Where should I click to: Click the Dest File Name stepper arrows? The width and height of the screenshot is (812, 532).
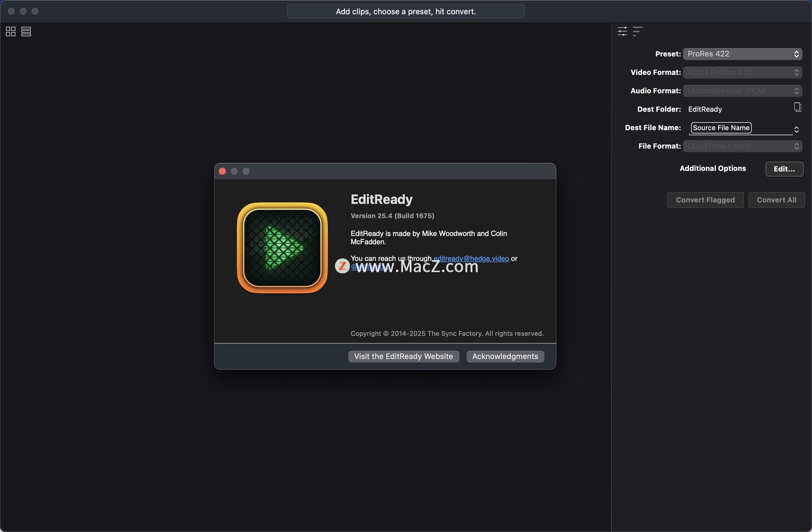pyautogui.click(x=796, y=129)
